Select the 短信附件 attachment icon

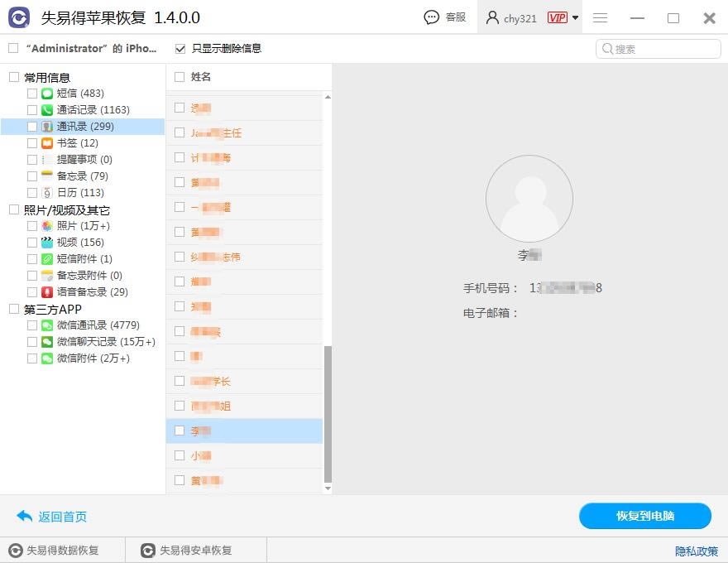point(47,259)
